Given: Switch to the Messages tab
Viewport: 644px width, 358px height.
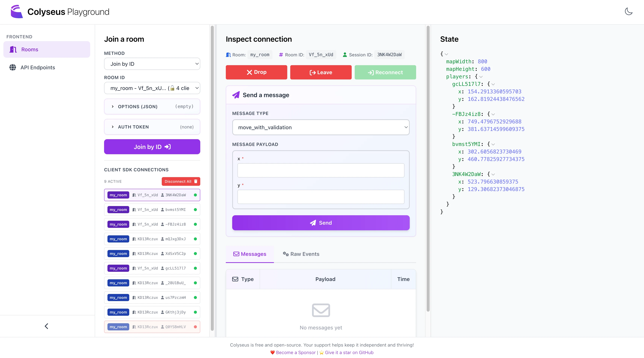Looking at the screenshot, I should pyautogui.click(x=250, y=254).
